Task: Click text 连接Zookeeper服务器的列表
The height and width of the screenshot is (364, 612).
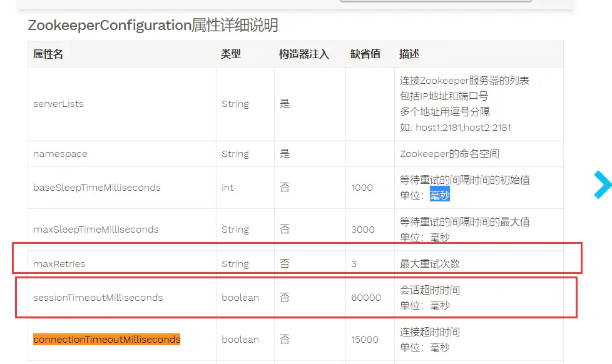Action: click(x=464, y=81)
